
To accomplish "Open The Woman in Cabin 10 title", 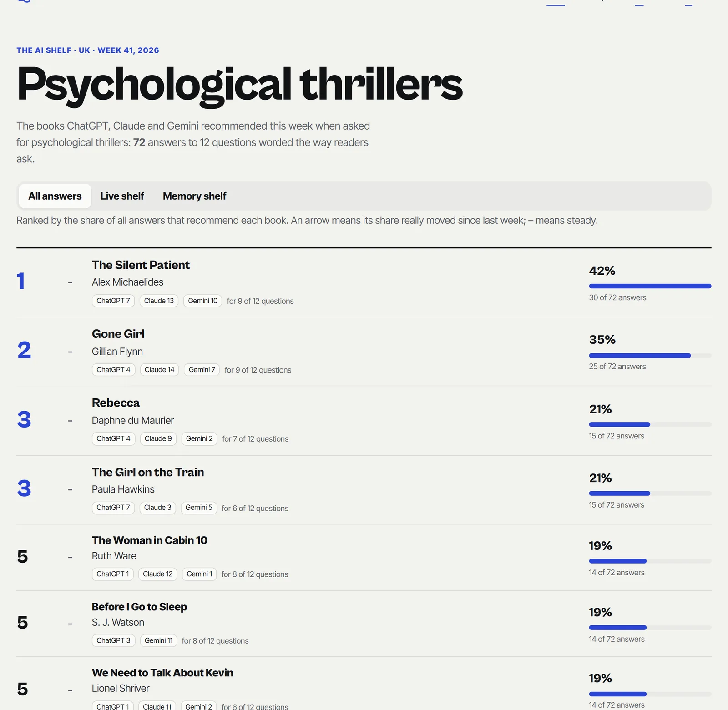I will [150, 540].
